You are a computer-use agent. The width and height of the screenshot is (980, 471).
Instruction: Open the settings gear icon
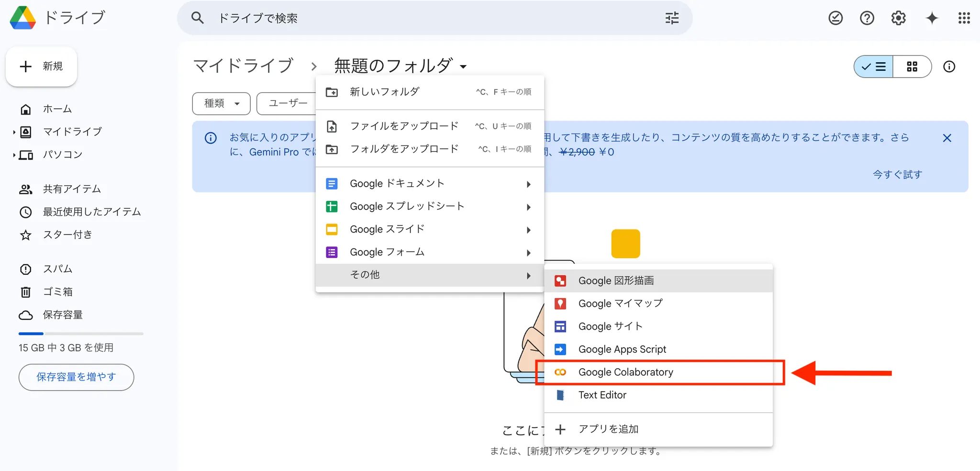[x=899, y=18]
